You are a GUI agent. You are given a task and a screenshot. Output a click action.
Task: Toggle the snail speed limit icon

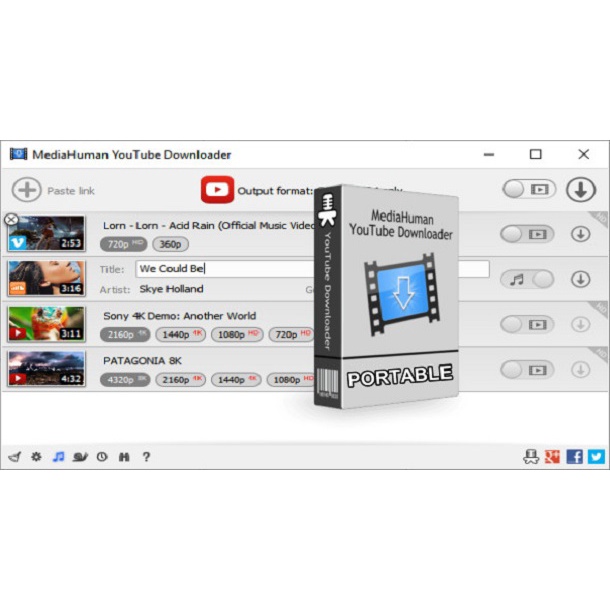point(80,457)
